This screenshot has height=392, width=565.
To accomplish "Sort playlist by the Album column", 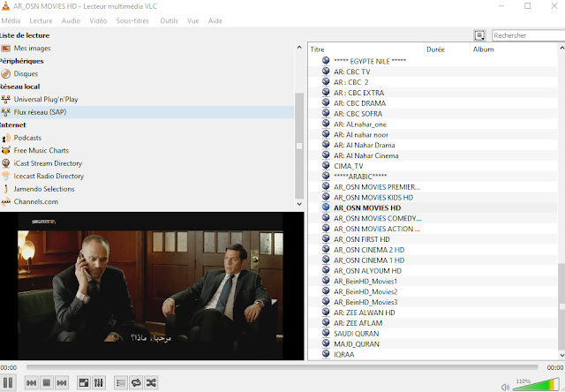I will coord(514,49).
